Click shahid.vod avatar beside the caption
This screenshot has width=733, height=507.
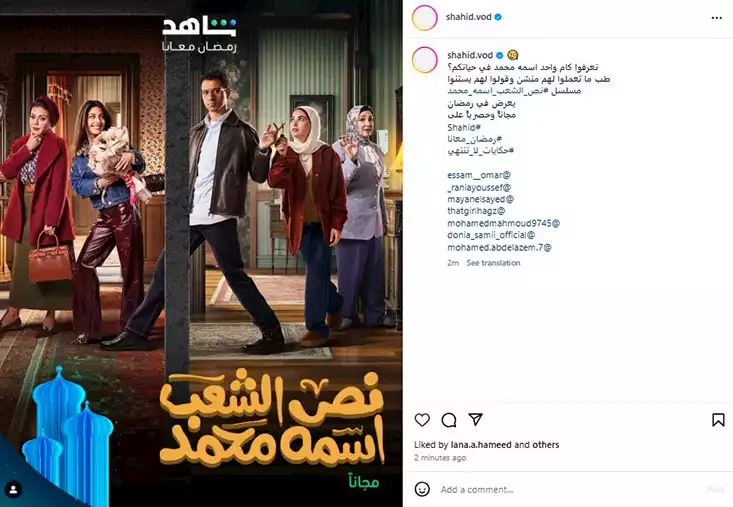(x=424, y=60)
